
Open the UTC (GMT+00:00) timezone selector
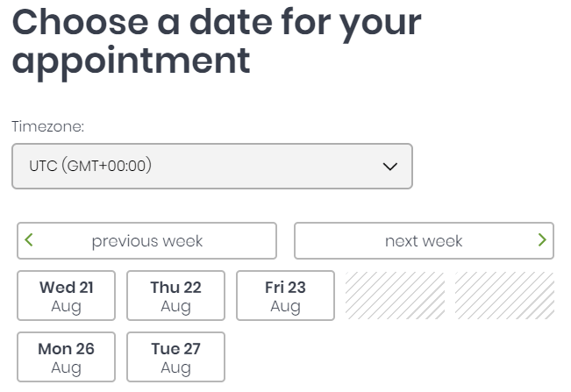click(212, 167)
